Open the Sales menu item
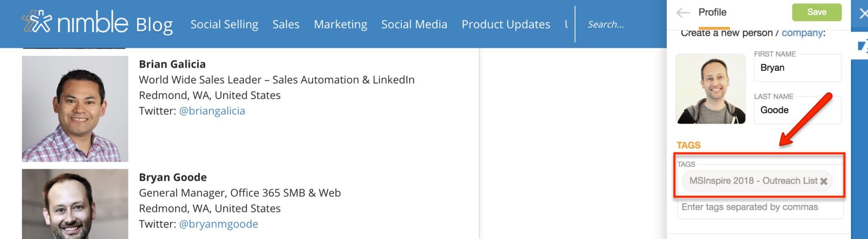Image resolution: width=868 pixels, height=239 pixels. (x=286, y=25)
